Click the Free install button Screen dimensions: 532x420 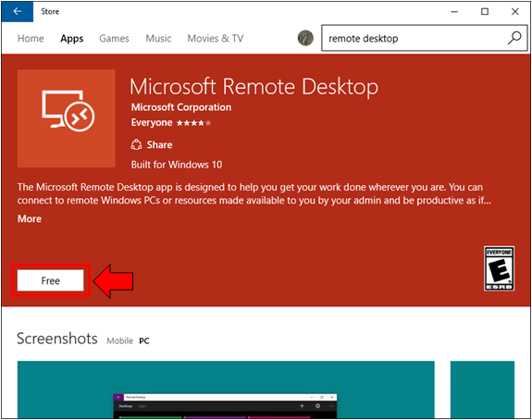[51, 280]
